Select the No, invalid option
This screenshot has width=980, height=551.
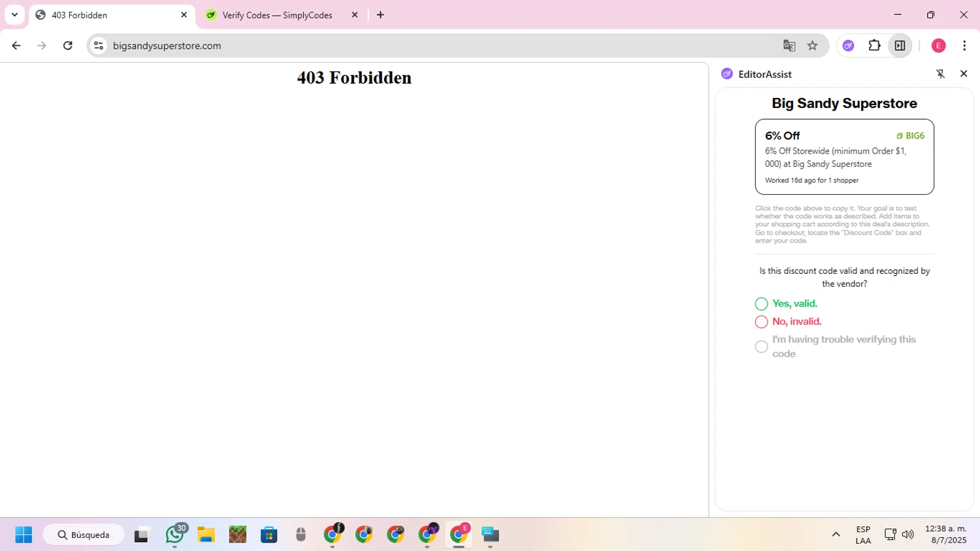tap(761, 322)
